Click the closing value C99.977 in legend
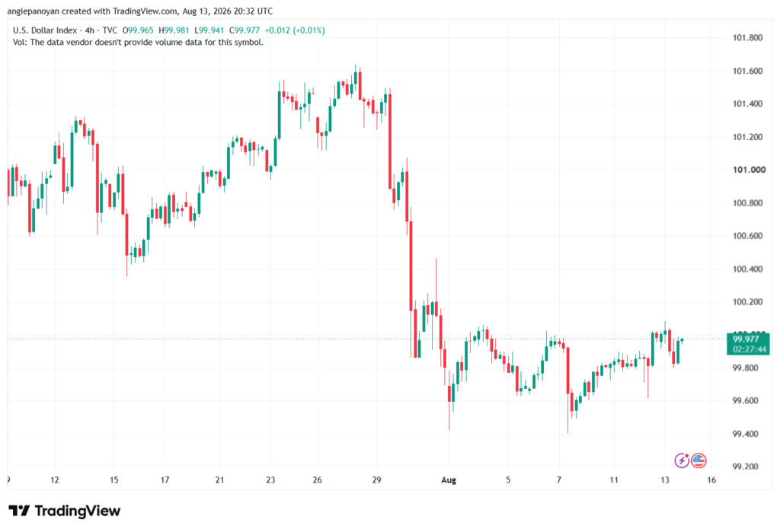 [245, 30]
